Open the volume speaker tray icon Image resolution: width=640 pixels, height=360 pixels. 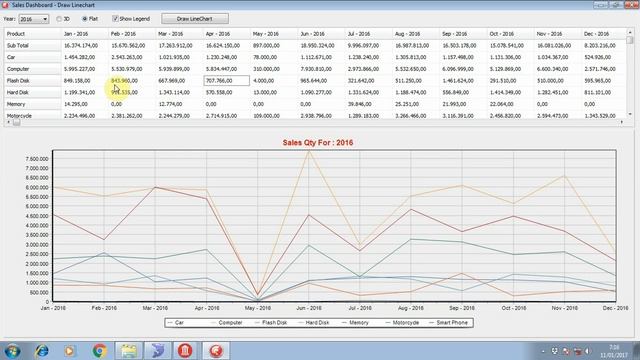588,351
